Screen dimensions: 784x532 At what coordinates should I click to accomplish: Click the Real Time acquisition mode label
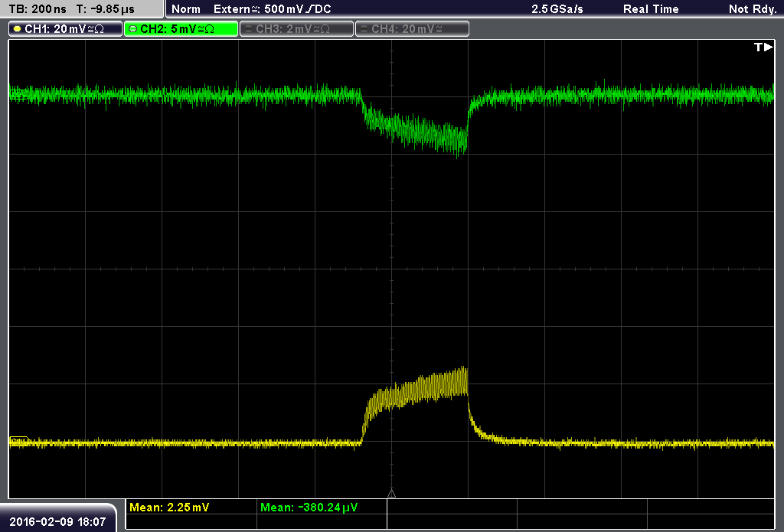click(x=651, y=9)
